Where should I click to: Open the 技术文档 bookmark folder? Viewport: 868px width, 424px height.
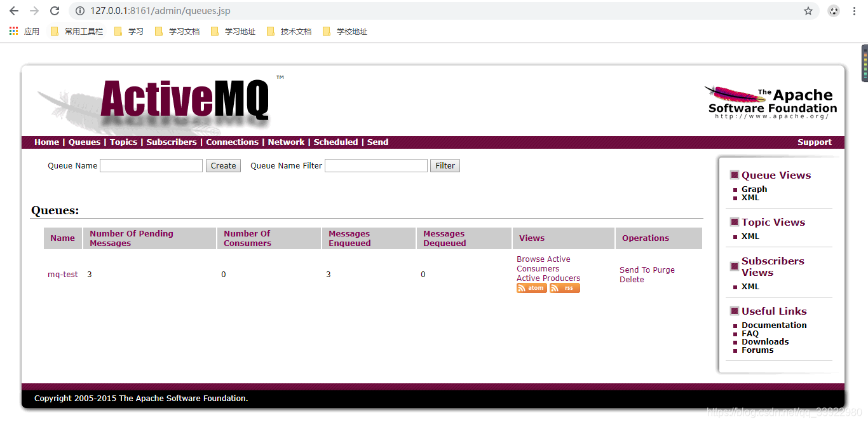pyautogui.click(x=288, y=31)
